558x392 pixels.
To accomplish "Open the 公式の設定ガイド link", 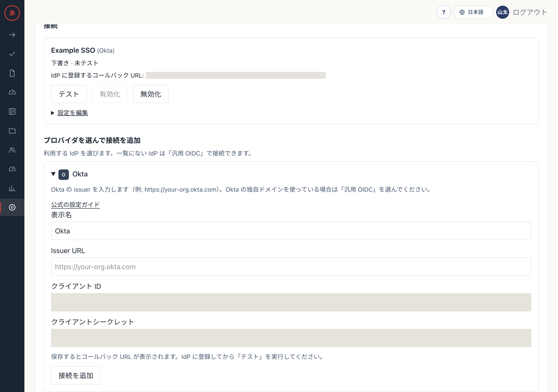I will (75, 205).
